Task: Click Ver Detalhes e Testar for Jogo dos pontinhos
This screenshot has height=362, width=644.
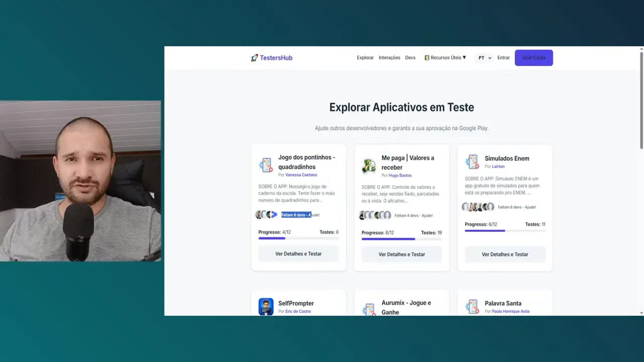Action: click(298, 254)
